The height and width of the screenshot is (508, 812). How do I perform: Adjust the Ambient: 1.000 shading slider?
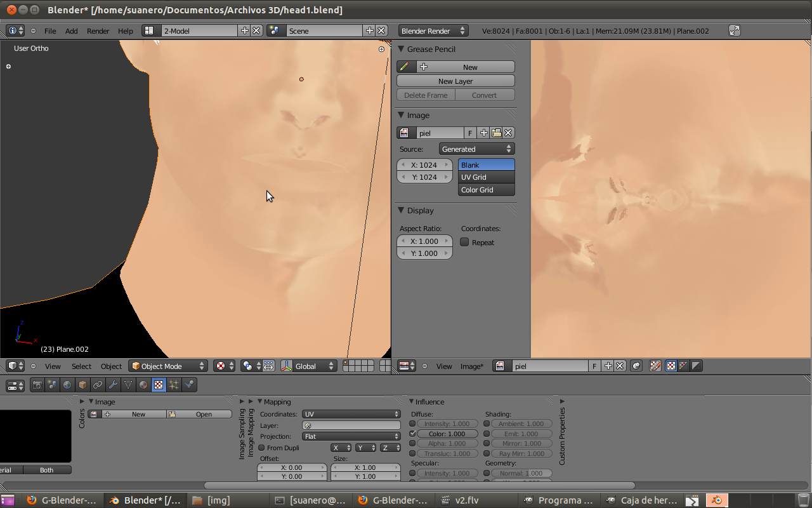click(x=521, y=424)
